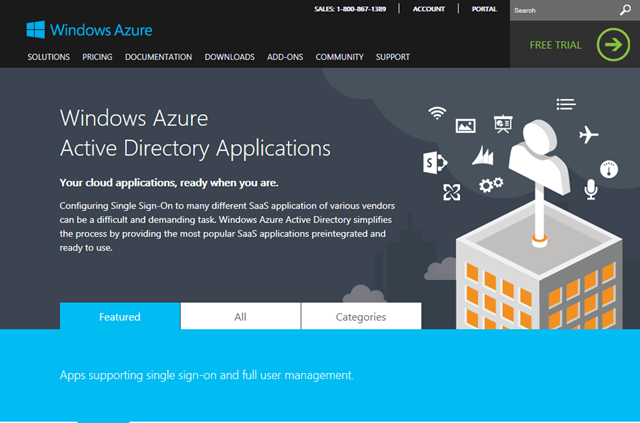Open the Downloads section
This screenshot has width=640, height=423.
pyautogui.click(x=229, y=57)
